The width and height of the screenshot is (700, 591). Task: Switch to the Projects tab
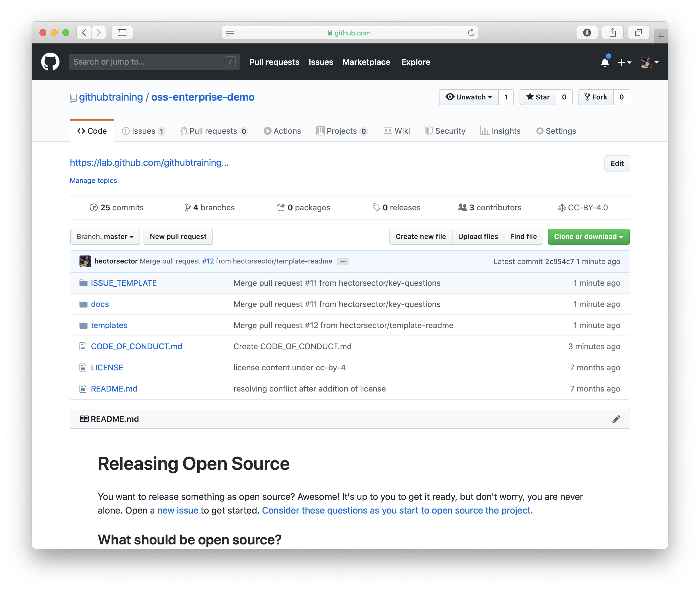click(x=342, y=131)
